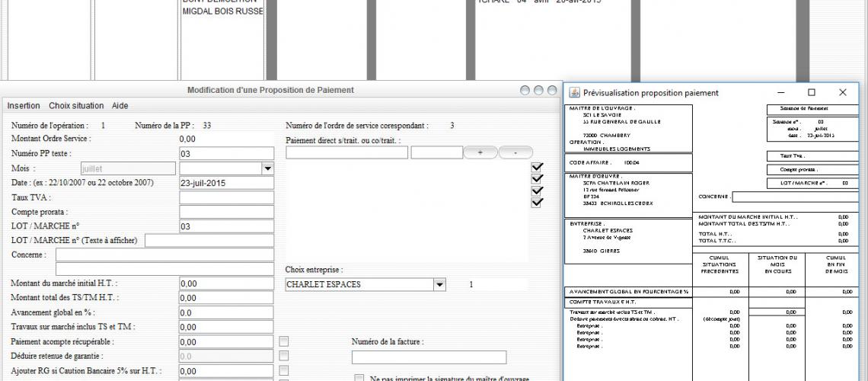Focus the Paiement acompte récupérable field
The height and width of the screenshot is (381, 868).
pyautogui.click(x=226, y=342)
